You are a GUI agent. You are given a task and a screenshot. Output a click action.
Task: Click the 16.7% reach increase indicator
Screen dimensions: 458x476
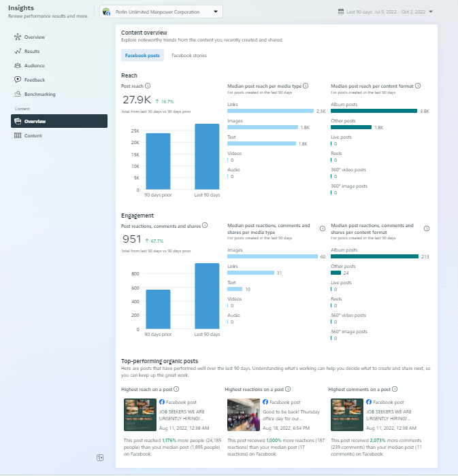(164, 102)
